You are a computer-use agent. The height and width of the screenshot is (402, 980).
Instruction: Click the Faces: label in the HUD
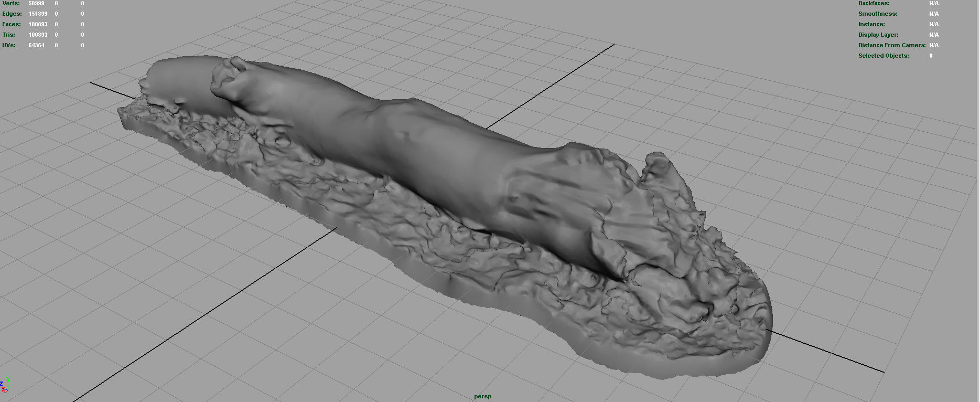tap(12, 24)
